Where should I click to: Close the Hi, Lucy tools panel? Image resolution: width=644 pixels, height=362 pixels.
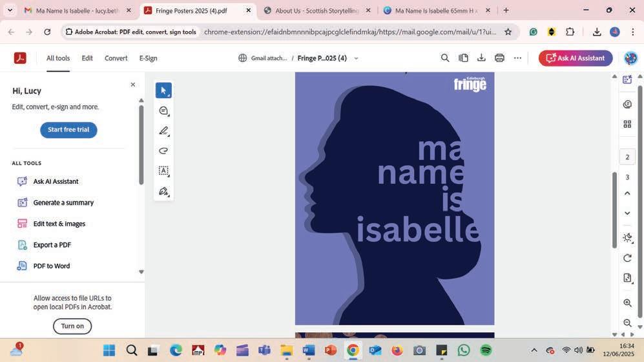[x=132, y=85]
